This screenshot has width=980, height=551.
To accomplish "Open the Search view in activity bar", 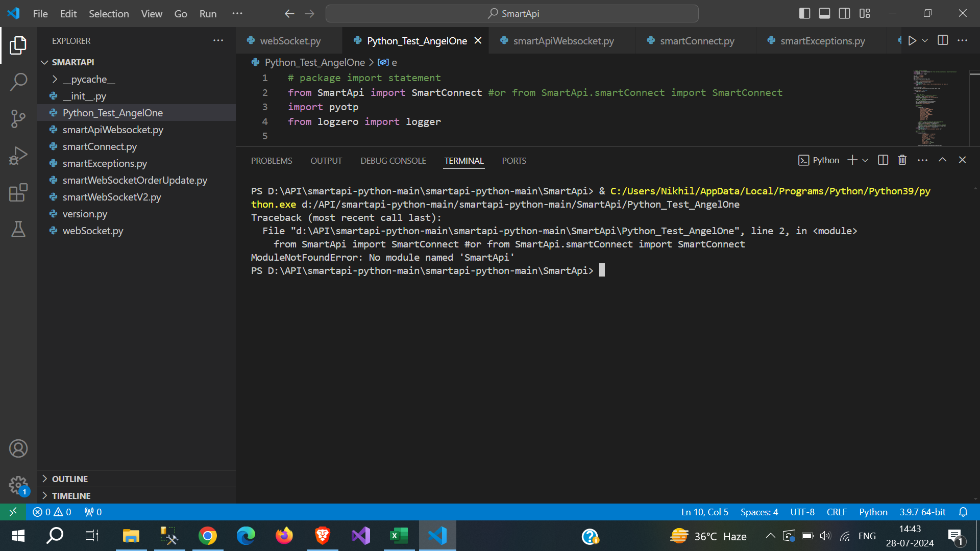I will [18, 82].
